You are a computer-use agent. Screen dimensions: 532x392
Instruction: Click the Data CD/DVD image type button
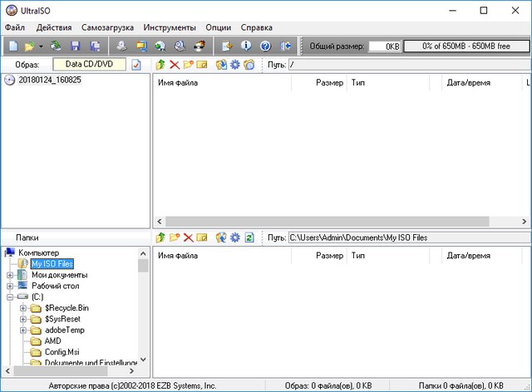point(90,64)
